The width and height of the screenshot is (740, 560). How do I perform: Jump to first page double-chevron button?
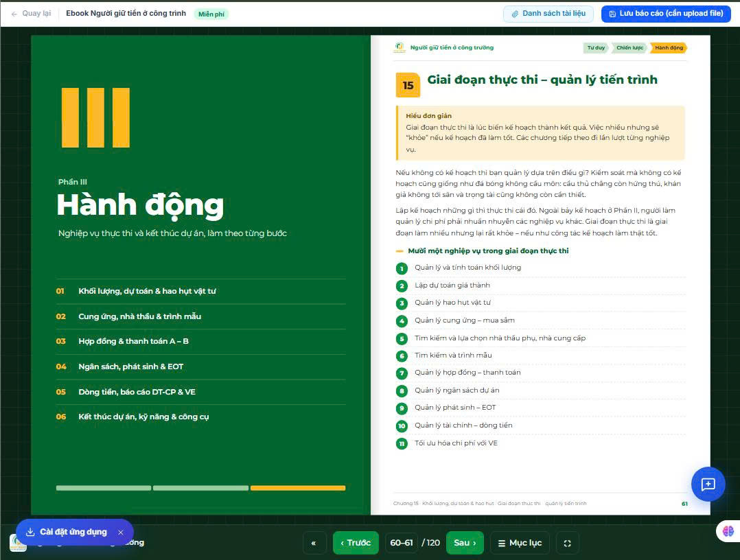point(313,543)
